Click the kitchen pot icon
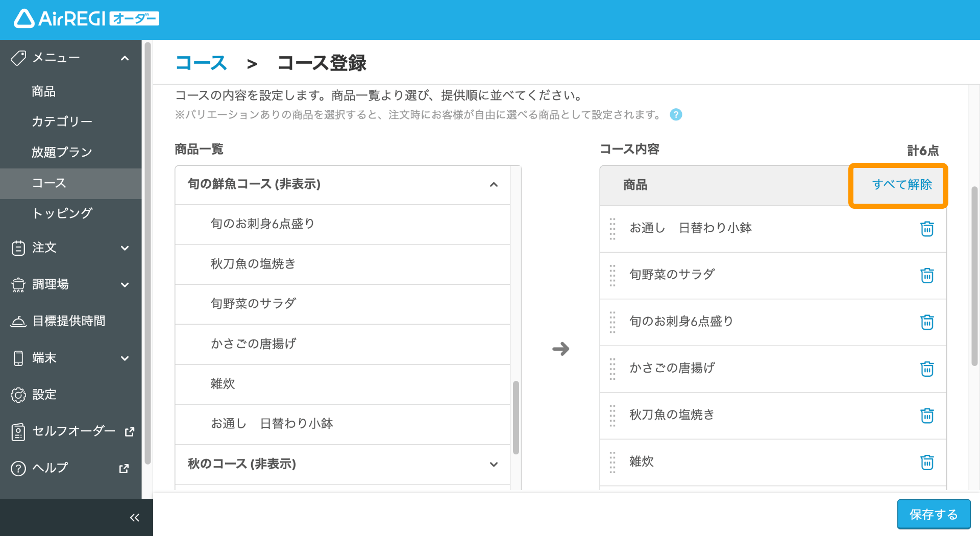 tap(18, 285)
